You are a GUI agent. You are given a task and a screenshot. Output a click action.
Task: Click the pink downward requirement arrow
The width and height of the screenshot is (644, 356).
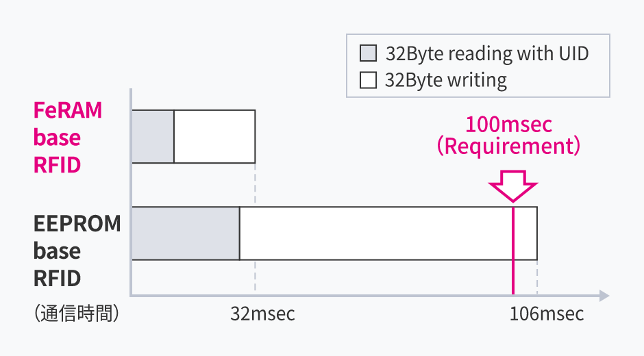click(512, 185)
